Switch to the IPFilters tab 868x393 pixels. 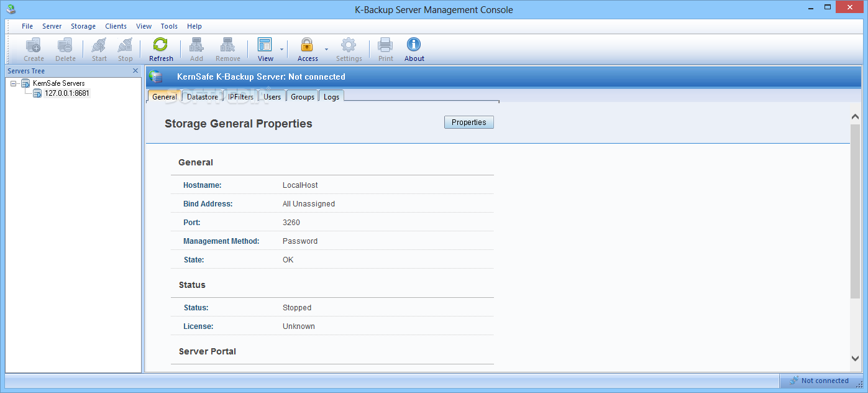coord(240,96)
